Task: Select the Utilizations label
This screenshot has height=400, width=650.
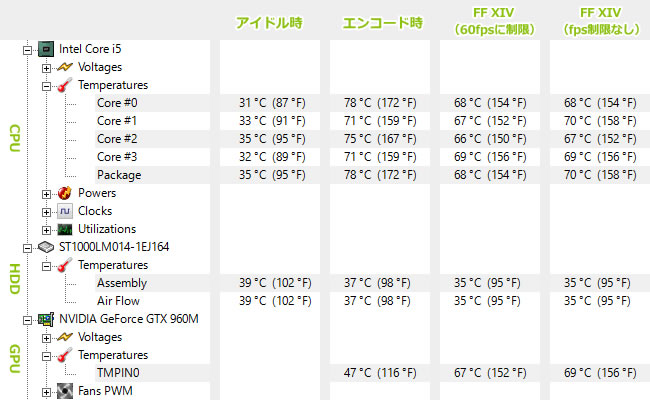Action: [x=107, y=229]
